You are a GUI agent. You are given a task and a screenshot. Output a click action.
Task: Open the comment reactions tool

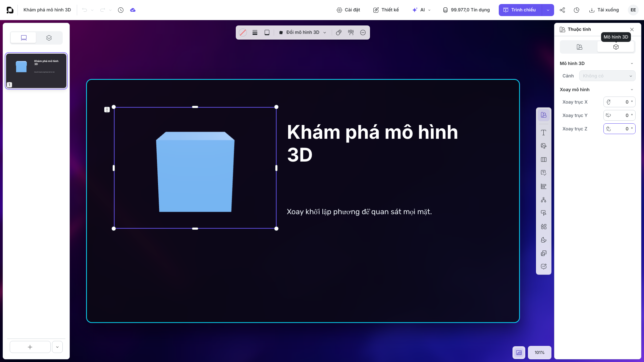tap(544, 267)
